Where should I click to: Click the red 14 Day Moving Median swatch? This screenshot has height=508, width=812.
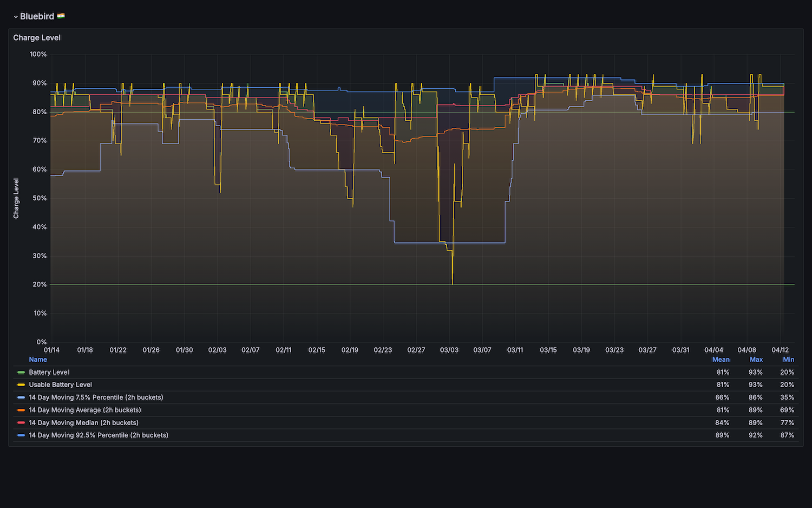coord(21,423)
